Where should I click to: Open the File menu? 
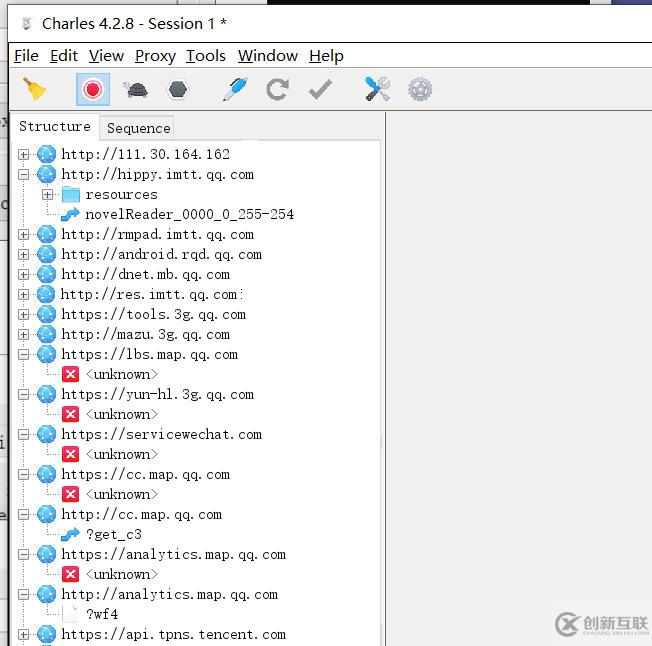tap(26, 56)
